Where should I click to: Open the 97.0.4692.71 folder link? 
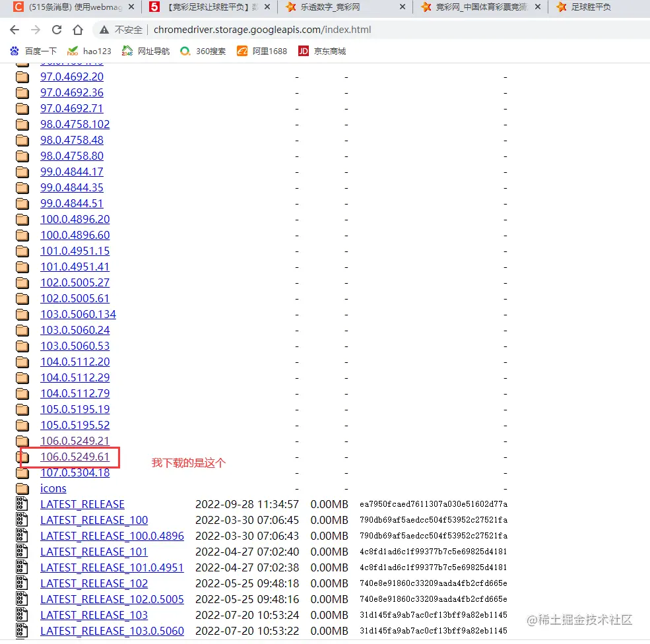point(72,109)
